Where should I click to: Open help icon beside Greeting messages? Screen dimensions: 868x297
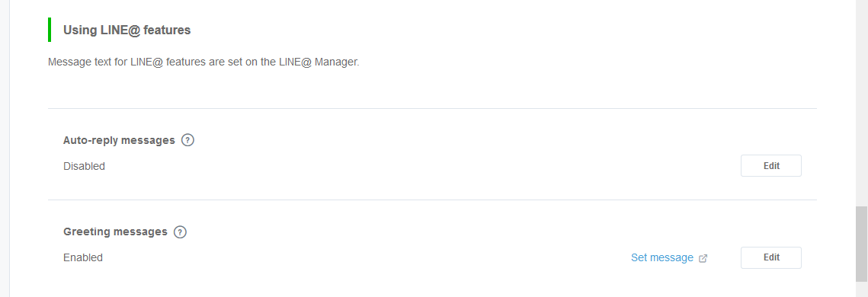tap(180, 232)
